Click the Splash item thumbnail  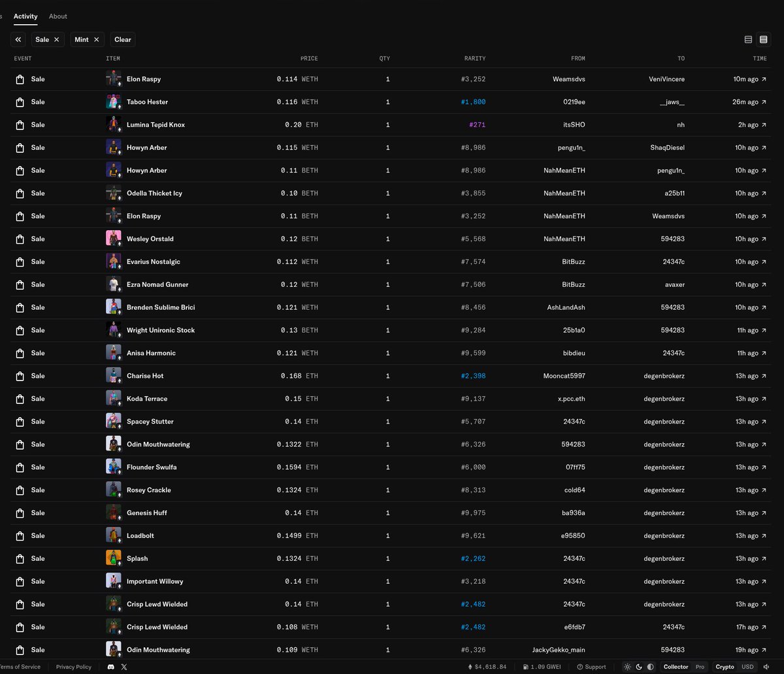[x=114, y=558]
